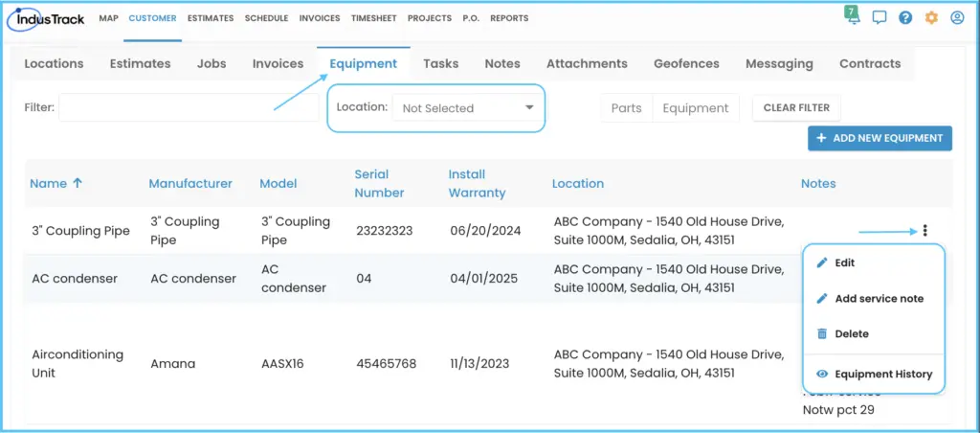Click install warranty date 11/13/2023
This screenshot has width=980, height=433.
click(479, 363)
